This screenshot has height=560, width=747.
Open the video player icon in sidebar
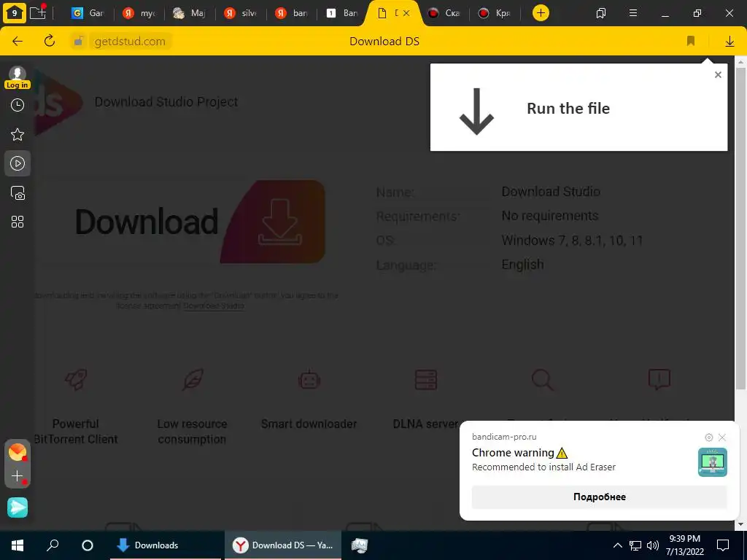pyautogui.click(x=18, y=164)
